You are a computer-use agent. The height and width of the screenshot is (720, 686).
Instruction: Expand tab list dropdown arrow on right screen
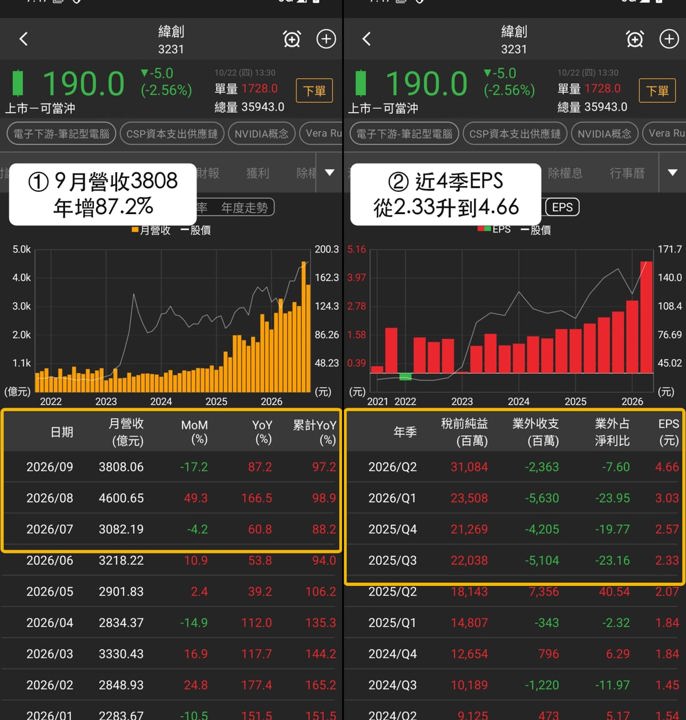pyautogui.click(x=672, y=173)
